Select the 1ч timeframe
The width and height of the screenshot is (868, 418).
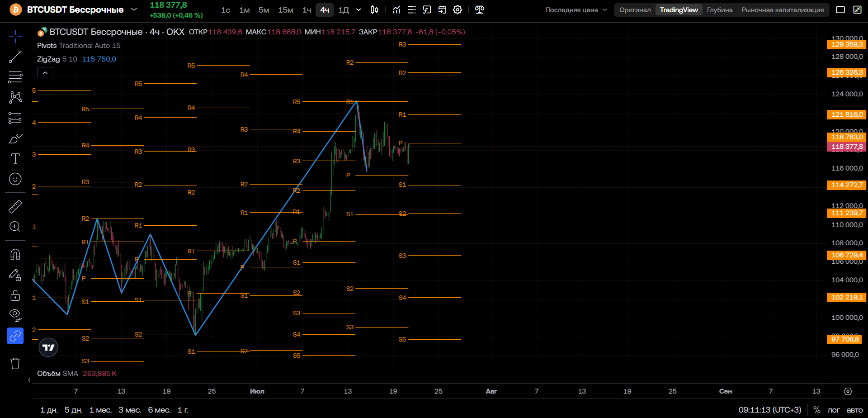(307, 9)
